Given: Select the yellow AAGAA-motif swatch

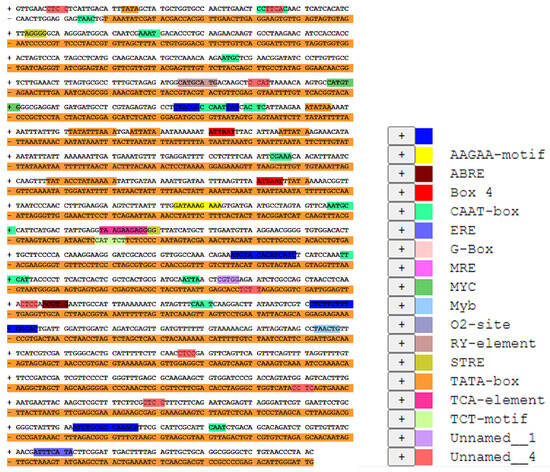Looking at the screenshot, I should click(424, 155).
